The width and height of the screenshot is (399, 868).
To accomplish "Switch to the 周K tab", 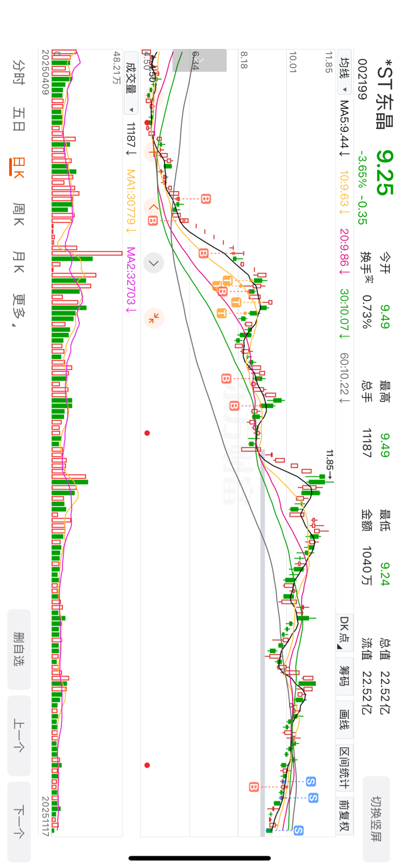I will pos(19,215).
